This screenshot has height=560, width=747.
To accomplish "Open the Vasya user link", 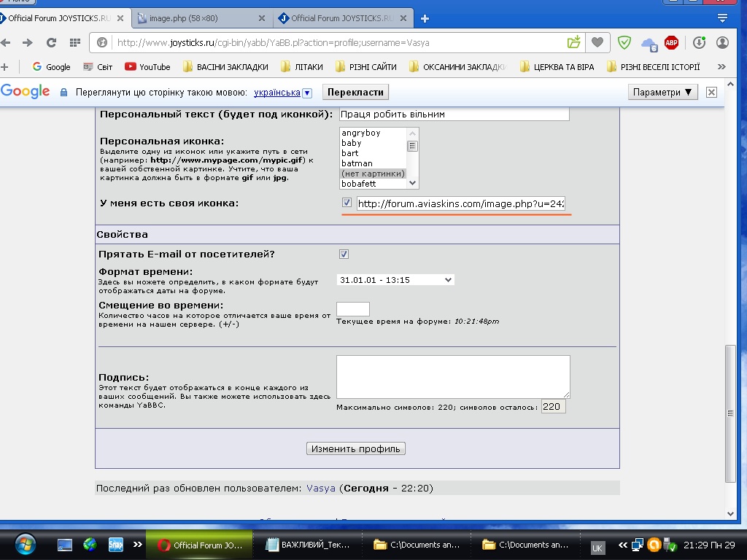I will [321, 488].
